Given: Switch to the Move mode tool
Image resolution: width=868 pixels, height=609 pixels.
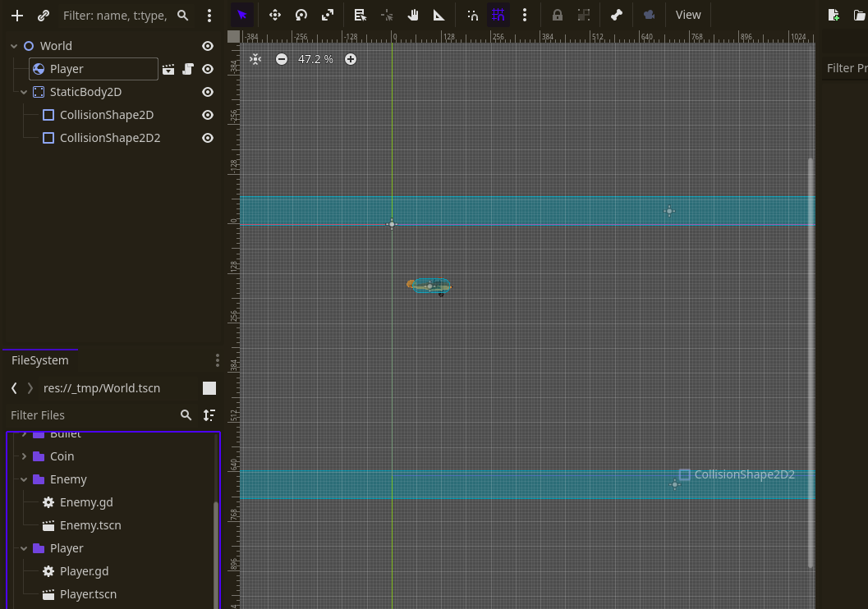Looking at the screenshot, I should coord(275,15).
